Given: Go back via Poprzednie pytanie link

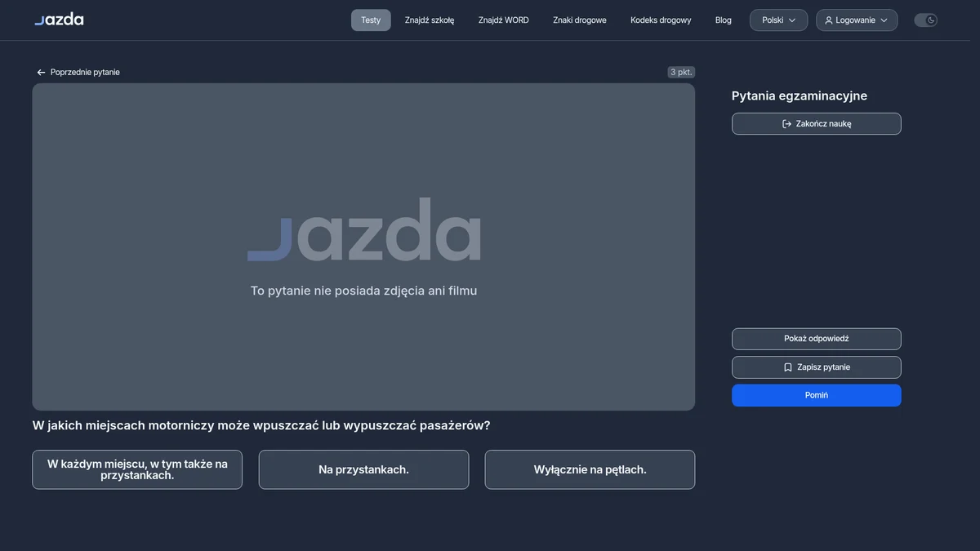Looking at the screenshot, I should click(78, 73).
